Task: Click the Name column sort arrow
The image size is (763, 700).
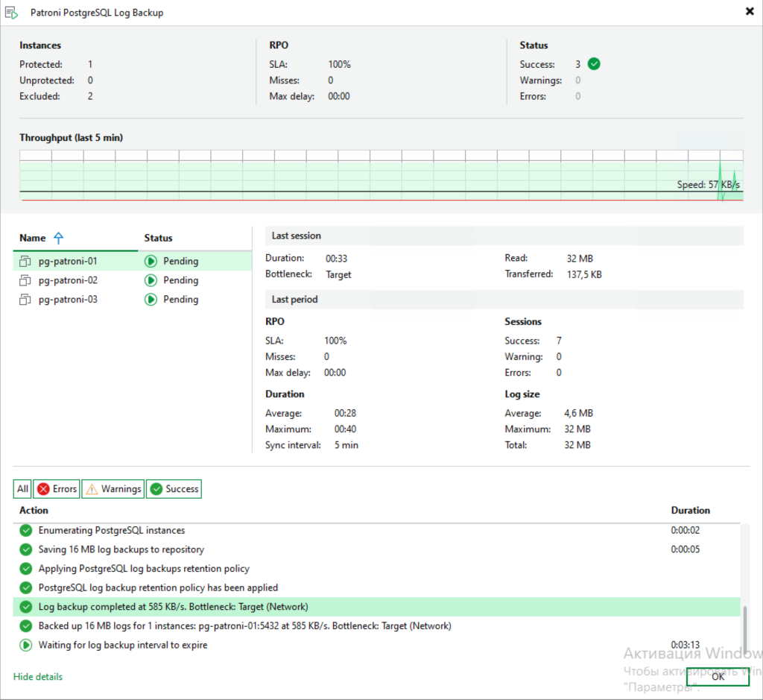Action: tap(58, 238)
